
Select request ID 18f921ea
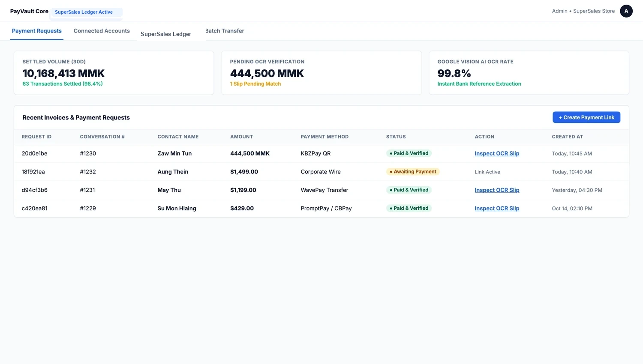point(33,172)
